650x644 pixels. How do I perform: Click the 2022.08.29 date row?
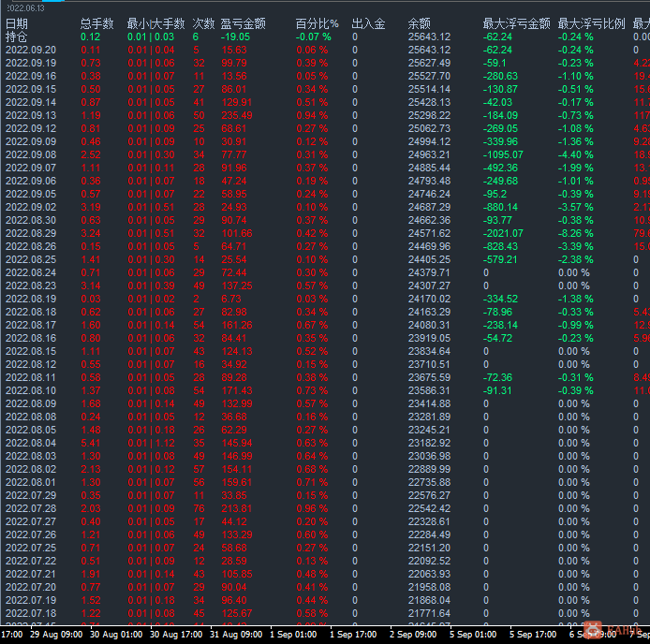[x=31, y=233]
